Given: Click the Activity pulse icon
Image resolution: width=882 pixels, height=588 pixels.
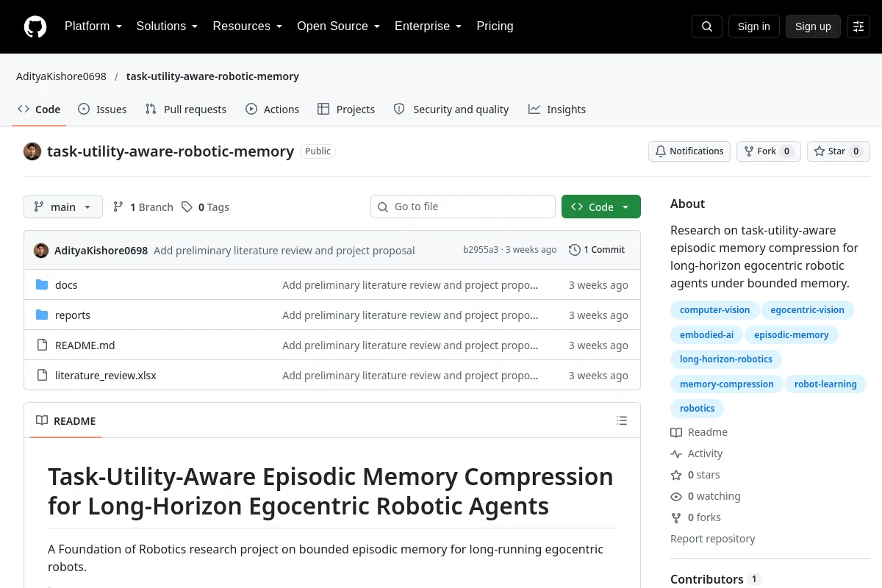Looking at the screenshot, I should (x=676, y=454).
